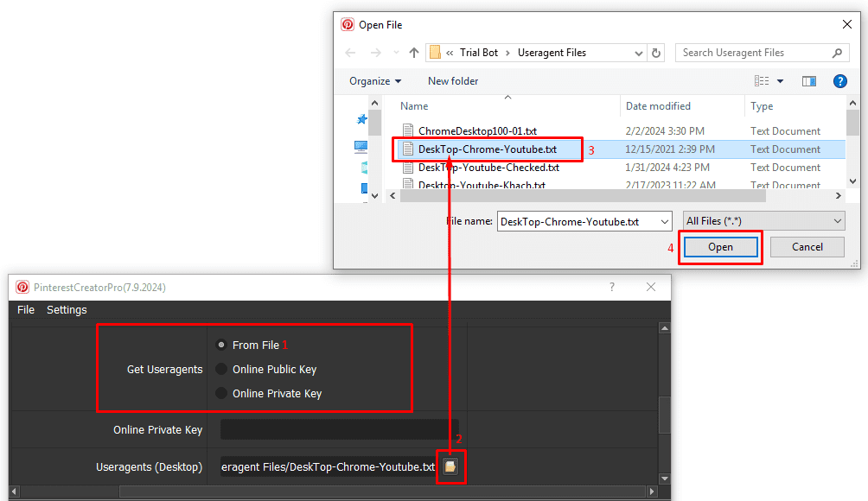Image resolution: width=868 pixels, height=501 pixels.
Task: Click the Open button
Action: [x=720, y=247]
